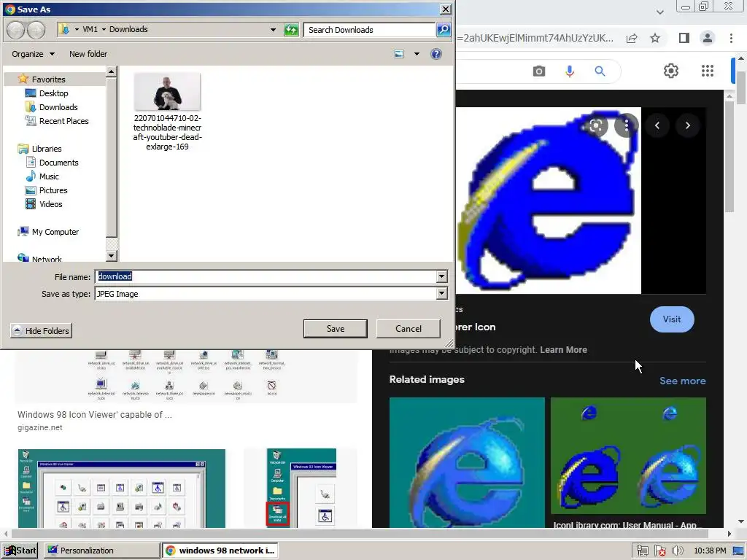Click the Back arrow in Save As dialog
The height and width of the screenshot is (560, 747).
coord(15,30)
